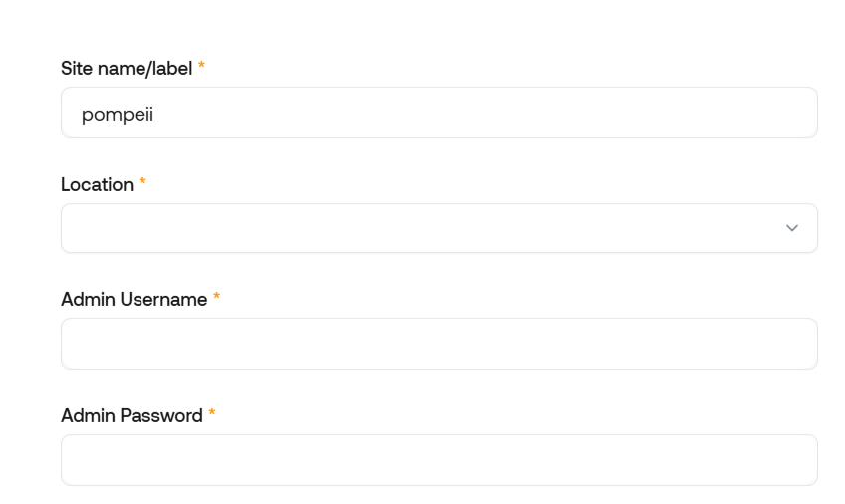This screenshot has height=504, width=845.
Task: Click the "pompeii" text in site name
Action: point(117,114)
